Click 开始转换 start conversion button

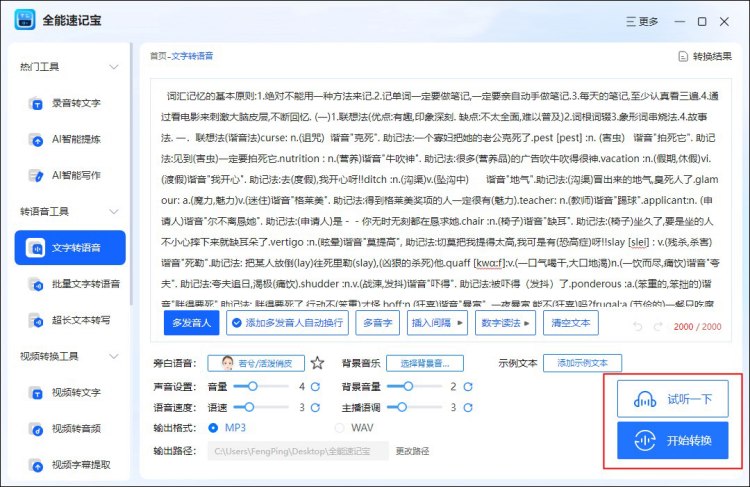673,441
